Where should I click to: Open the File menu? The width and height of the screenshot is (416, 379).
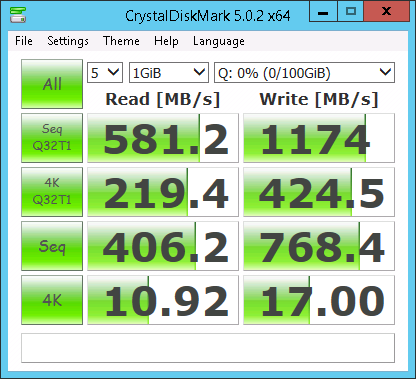click(24, 41)
